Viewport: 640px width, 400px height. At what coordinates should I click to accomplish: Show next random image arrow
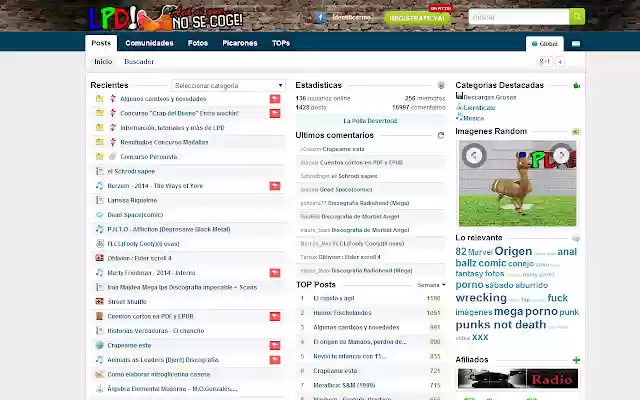[x=561, y=155]
